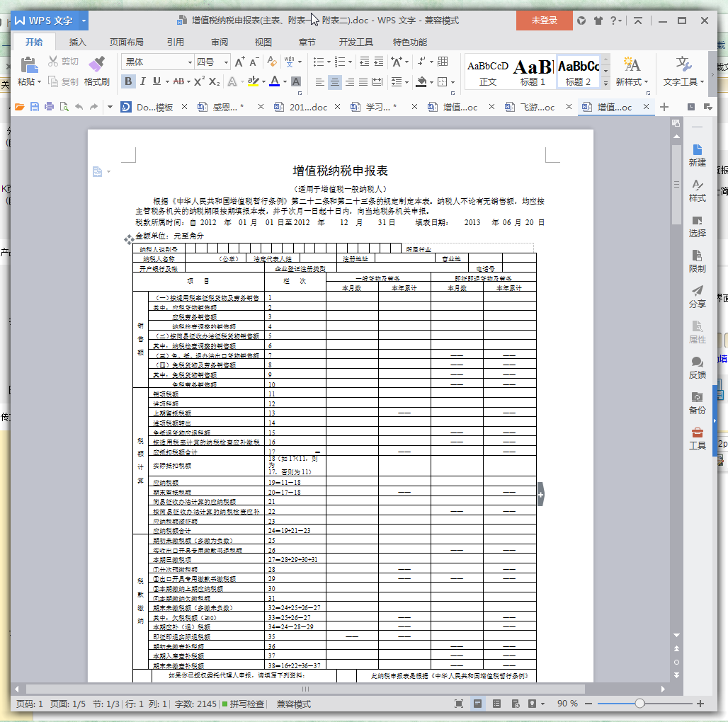
Task: Toggle Bold formatting button
Action: click(x=128, y=81)
